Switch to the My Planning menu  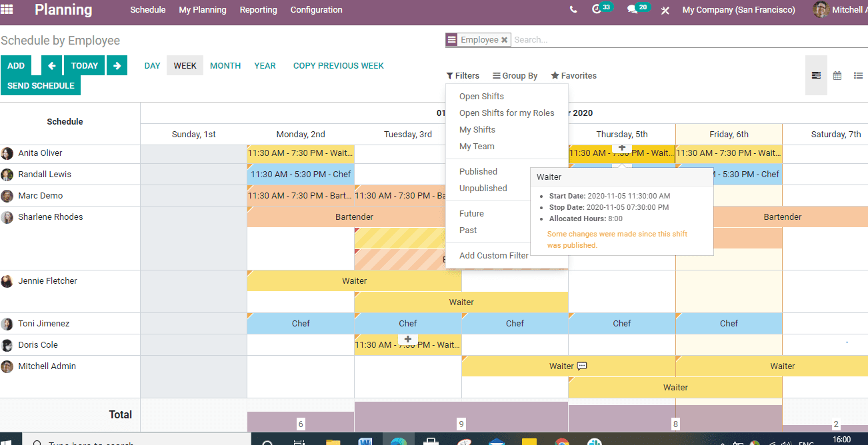(x=202, y=9)
